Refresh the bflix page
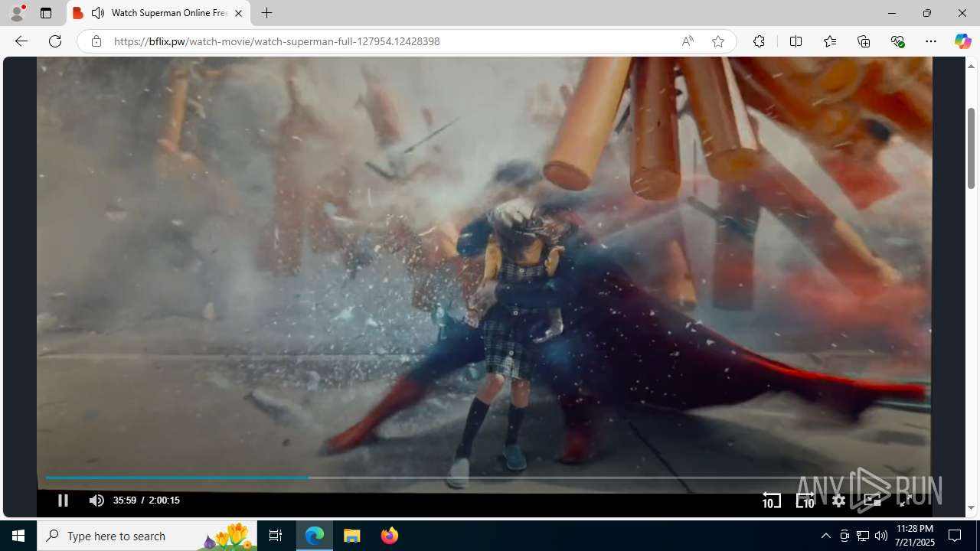This screenshot has width=980, height=551. [54, 41]
